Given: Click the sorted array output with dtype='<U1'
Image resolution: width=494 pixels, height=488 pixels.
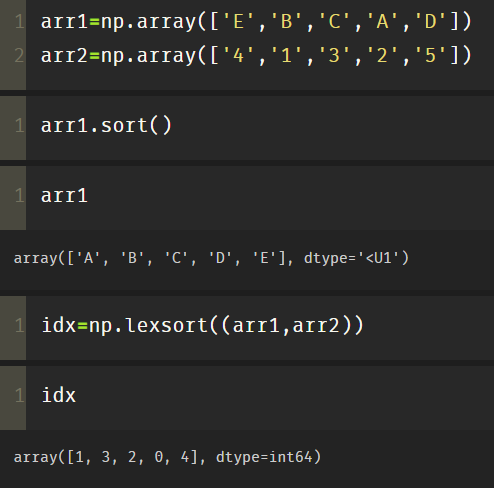Looking at the screenshot, I should 211,258.
